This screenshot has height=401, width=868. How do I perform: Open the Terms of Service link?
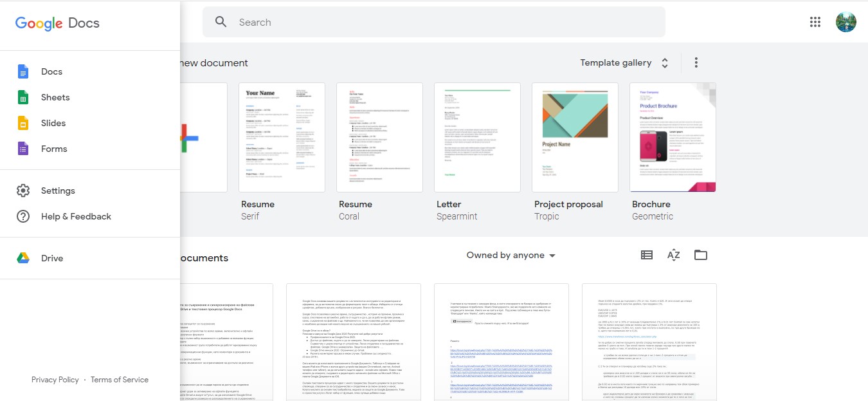[120, 380]
